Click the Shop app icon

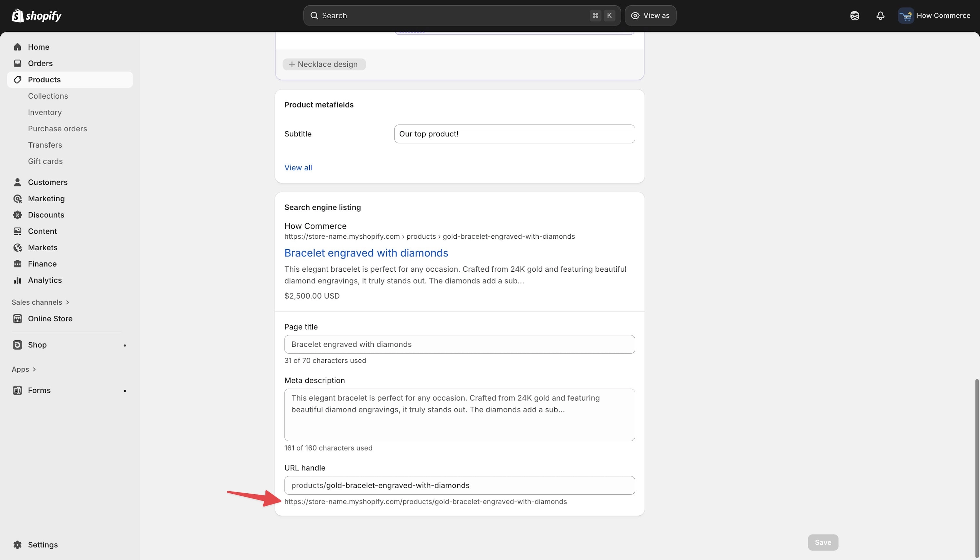[x=17, y=345]
